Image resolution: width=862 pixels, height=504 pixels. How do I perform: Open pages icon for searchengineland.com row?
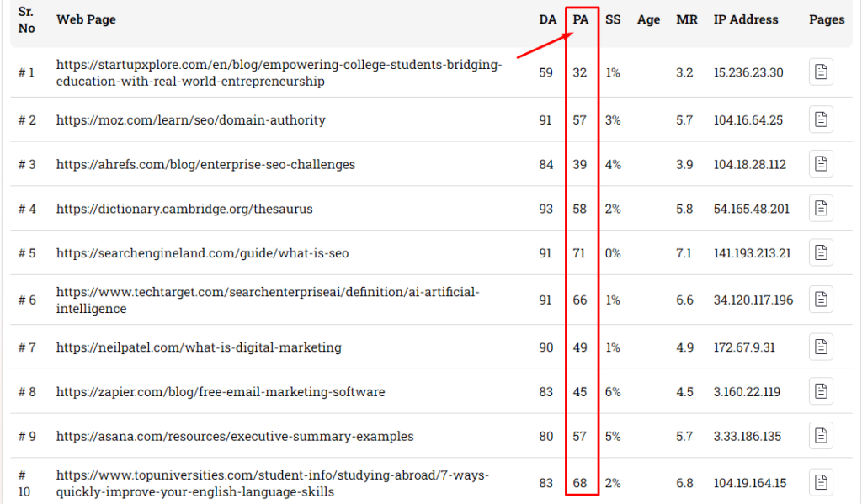coord(821,253)
